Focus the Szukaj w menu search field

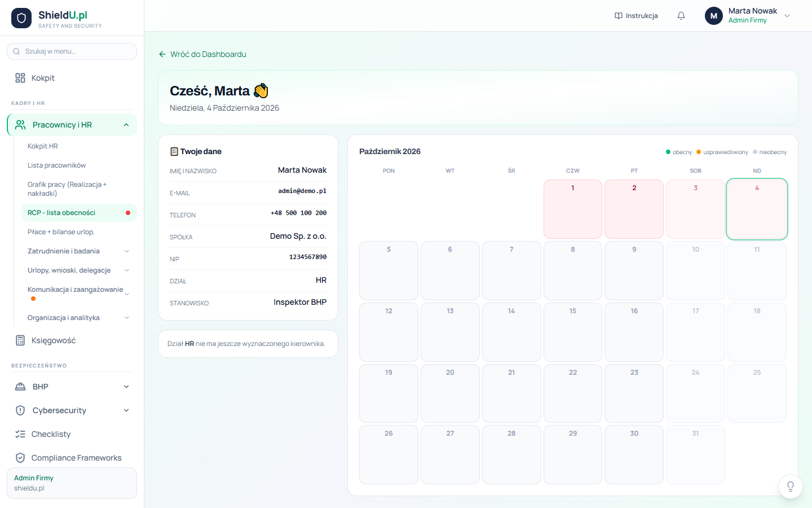click(72, 51)
